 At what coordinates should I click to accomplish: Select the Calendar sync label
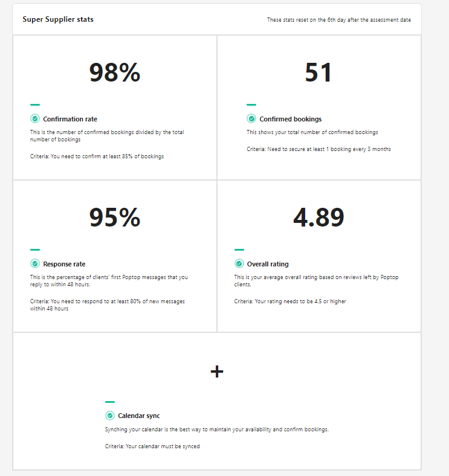pyautogui.click(x=139, y=416)
